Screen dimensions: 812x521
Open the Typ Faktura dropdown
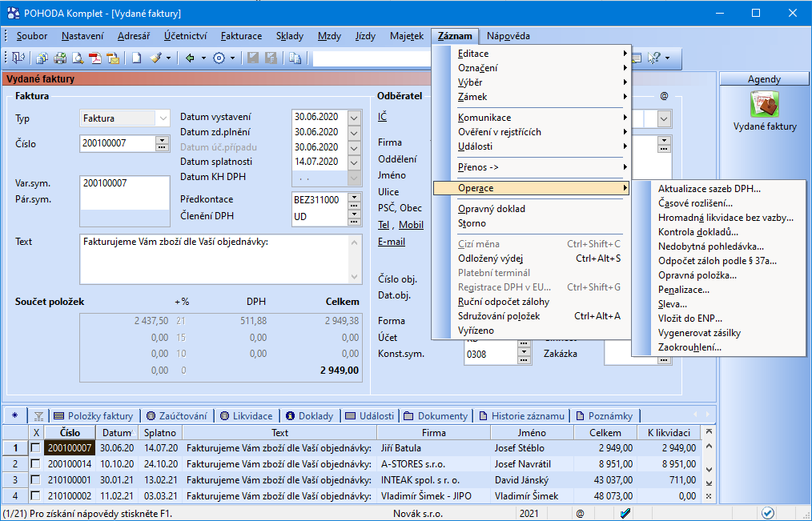pyautogui.click(x=163, y=118)
